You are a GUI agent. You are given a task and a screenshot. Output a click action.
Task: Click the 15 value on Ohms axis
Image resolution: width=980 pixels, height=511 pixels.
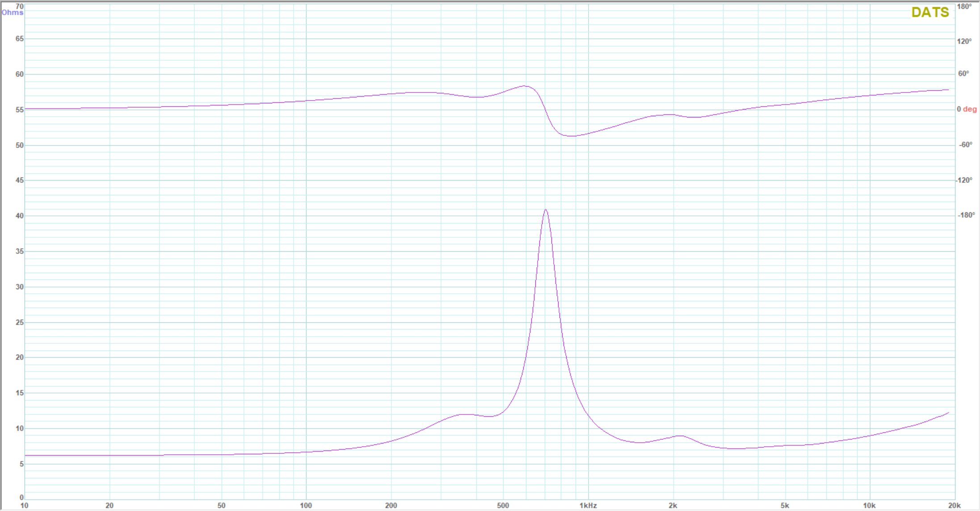(20, 393)
